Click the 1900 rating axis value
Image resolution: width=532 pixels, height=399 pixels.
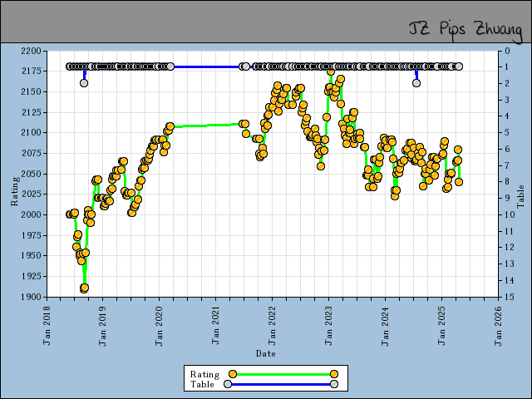point(32,297)
